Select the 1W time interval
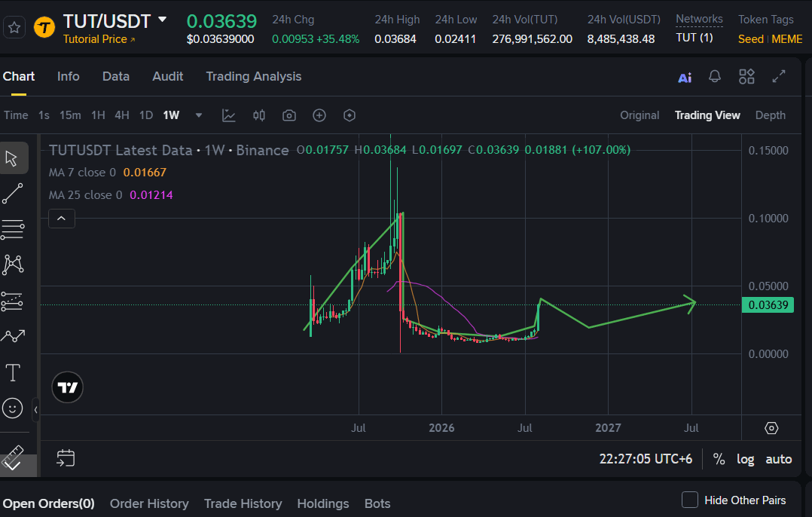The height and width of the screenshot is (517, 812). (172, 115)
